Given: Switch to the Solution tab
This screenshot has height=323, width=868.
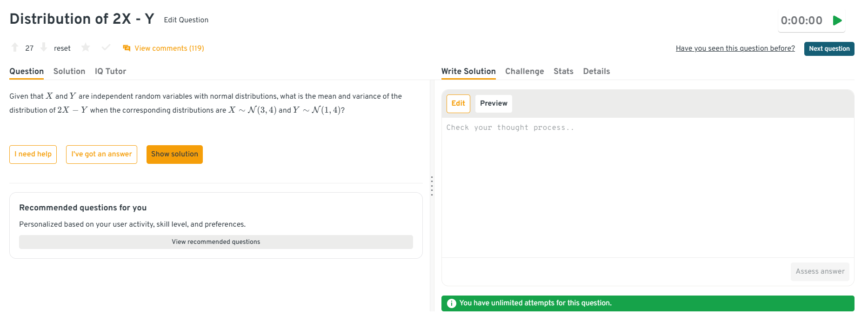Looking at the screenshot, I should point(69,71).
